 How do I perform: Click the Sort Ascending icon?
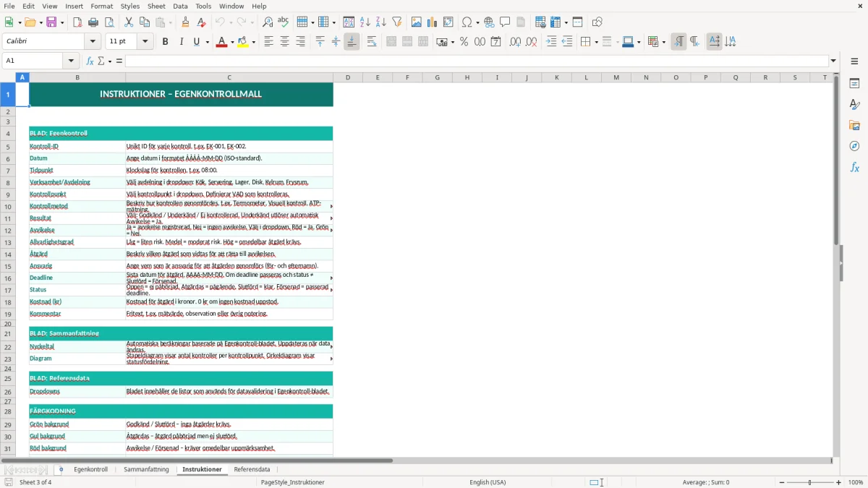[x=365, y=22]
